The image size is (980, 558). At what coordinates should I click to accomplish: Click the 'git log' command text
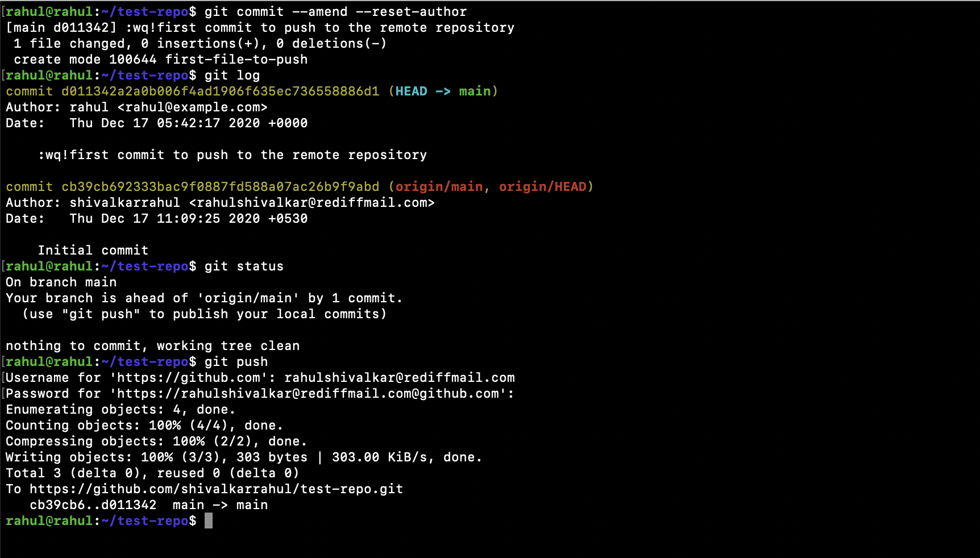pos(232,75)
